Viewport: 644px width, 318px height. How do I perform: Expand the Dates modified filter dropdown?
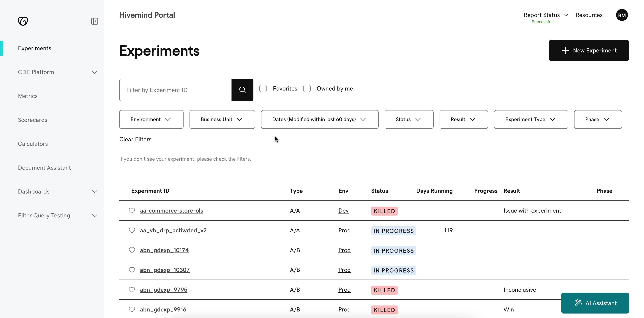point(320,119)
